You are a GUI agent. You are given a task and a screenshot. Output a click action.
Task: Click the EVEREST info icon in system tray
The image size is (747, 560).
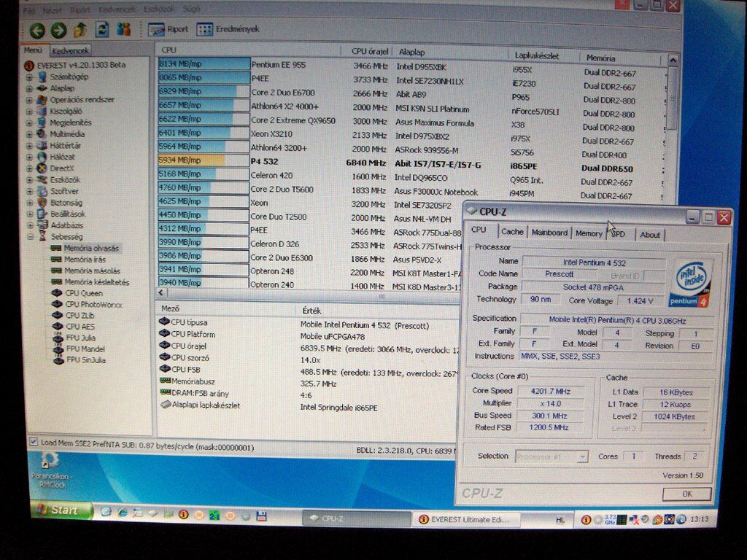586,520
